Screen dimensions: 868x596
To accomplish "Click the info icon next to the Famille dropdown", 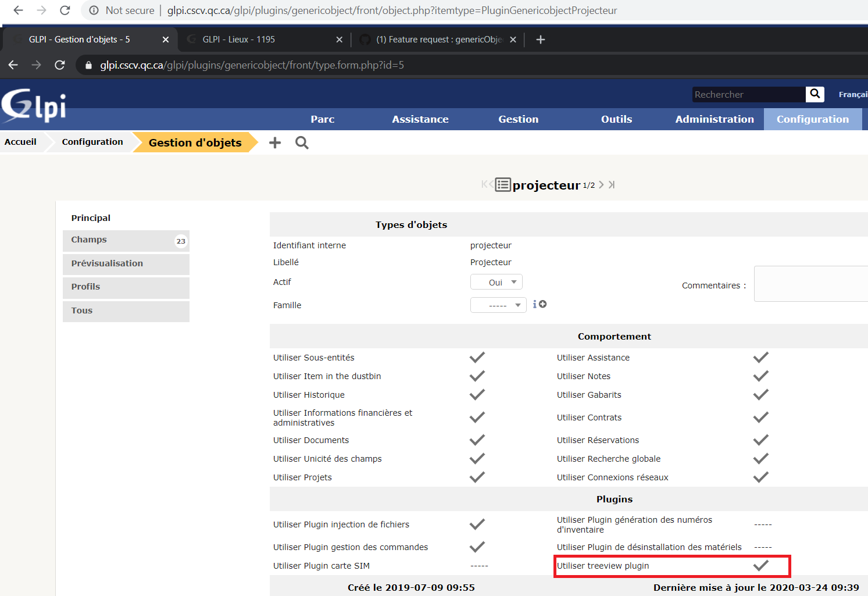I will [x=535, y=304].
